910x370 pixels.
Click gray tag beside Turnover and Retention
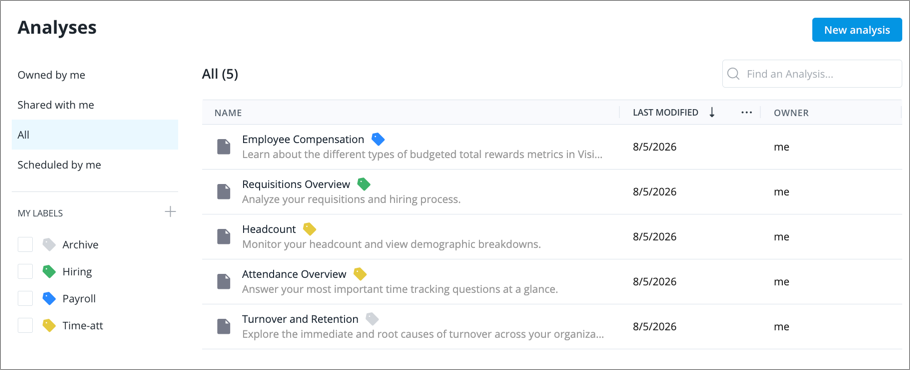[x=372, y=319]
